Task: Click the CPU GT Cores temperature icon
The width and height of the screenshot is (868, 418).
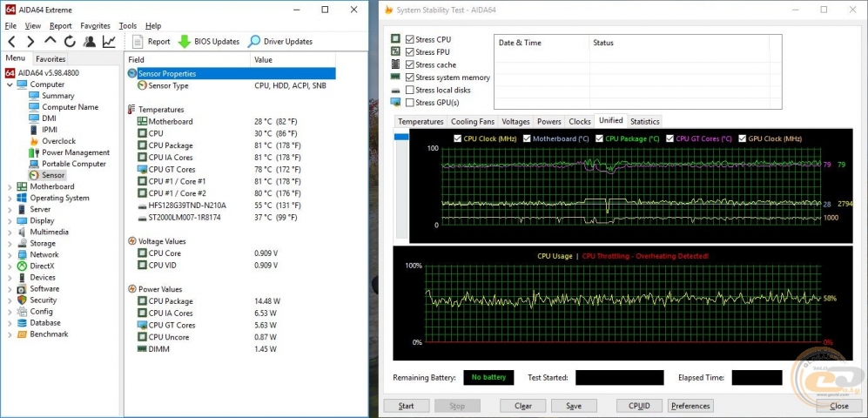Action: (142, 170)
